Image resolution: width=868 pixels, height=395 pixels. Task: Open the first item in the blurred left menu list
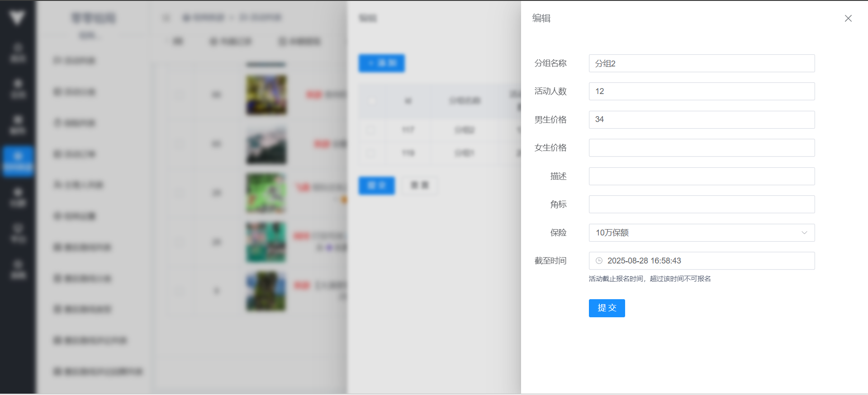(75, 61)
